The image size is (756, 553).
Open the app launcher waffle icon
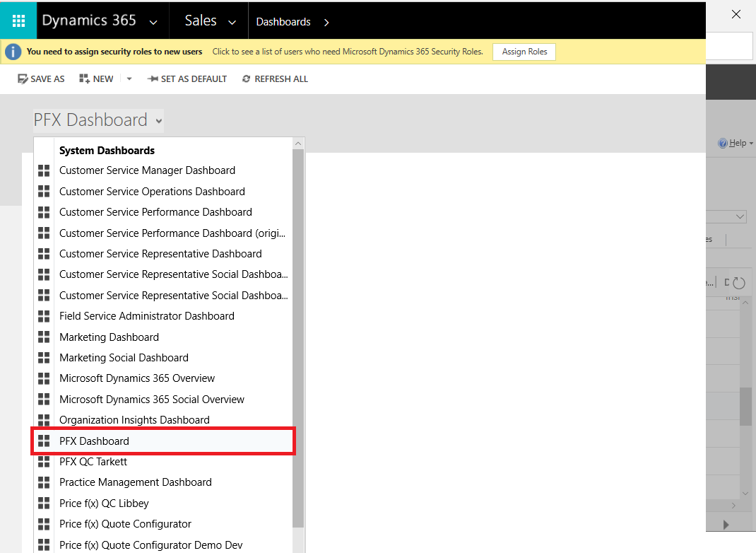click(19, 21)
